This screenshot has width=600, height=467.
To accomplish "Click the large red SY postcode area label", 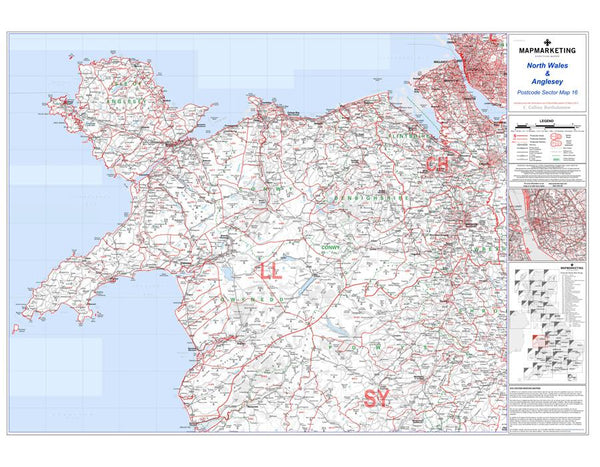I will 377,399.
